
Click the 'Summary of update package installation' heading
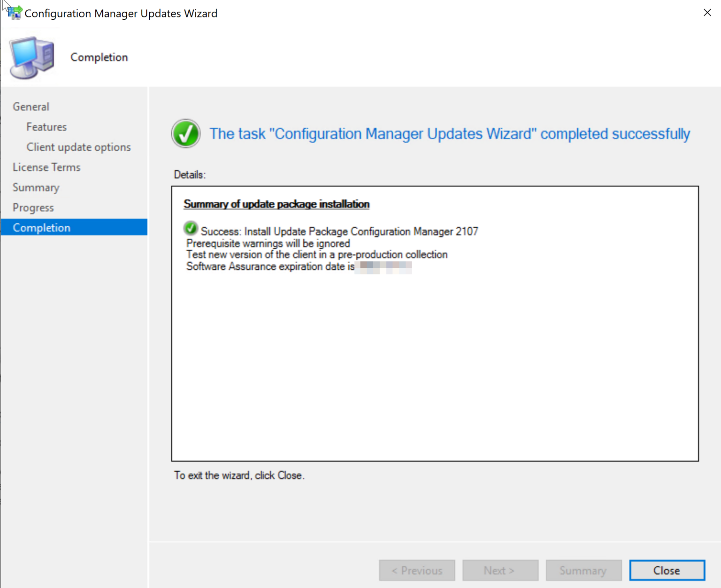pyautogui.click(x=276, y=204)
